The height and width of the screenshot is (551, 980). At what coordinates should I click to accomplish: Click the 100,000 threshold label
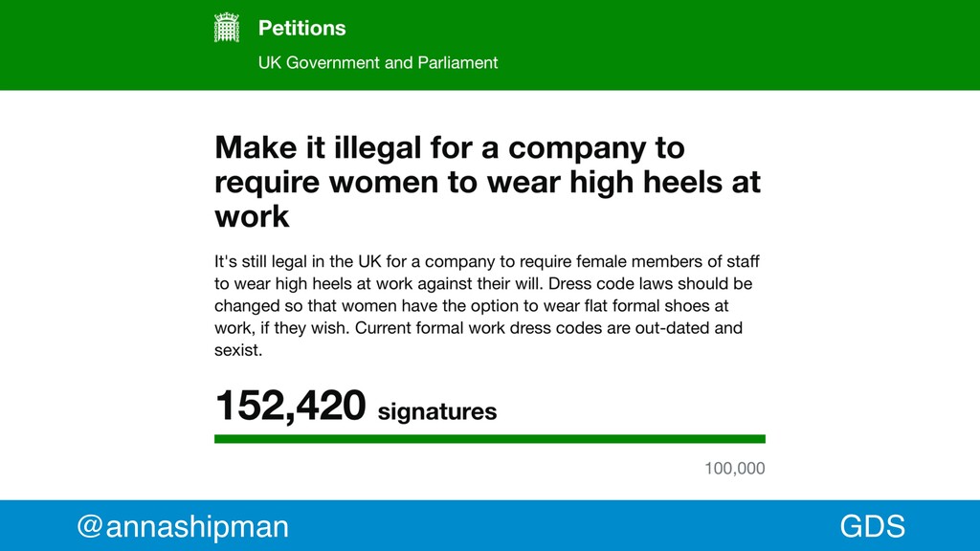[734, 469]
